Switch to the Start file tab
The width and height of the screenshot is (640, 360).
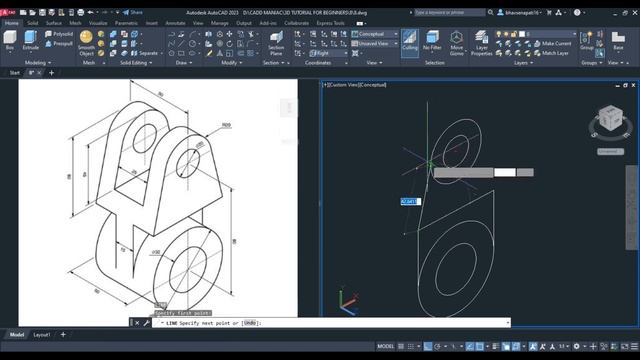(14, 73)
